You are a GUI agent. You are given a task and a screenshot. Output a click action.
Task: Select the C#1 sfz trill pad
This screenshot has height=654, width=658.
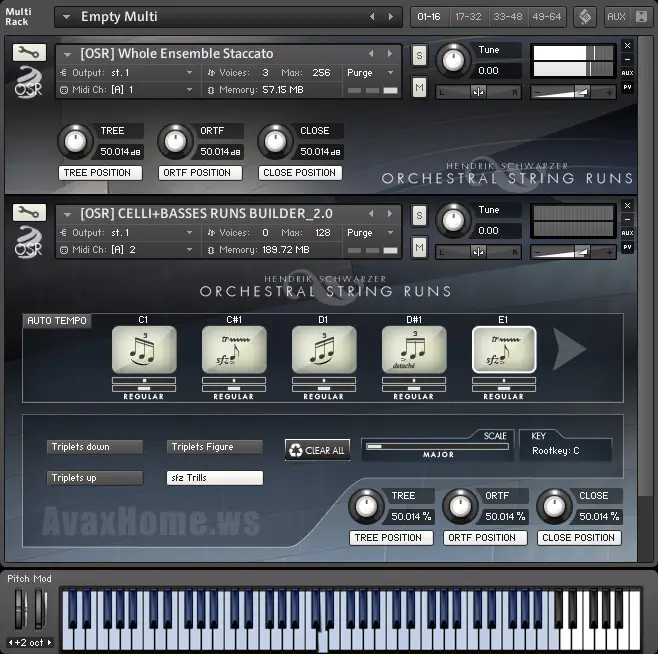click(234, 350)
